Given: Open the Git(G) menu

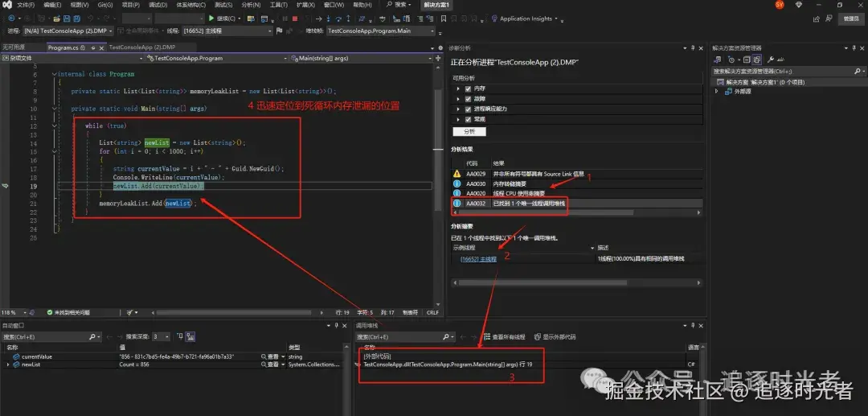Looking at the screenshot, I should [x=105, y=5].
